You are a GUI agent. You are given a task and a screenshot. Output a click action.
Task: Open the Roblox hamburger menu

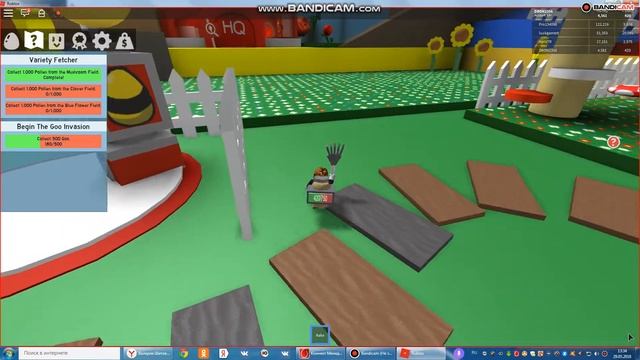pyautogui.click(x=8, y=13)
